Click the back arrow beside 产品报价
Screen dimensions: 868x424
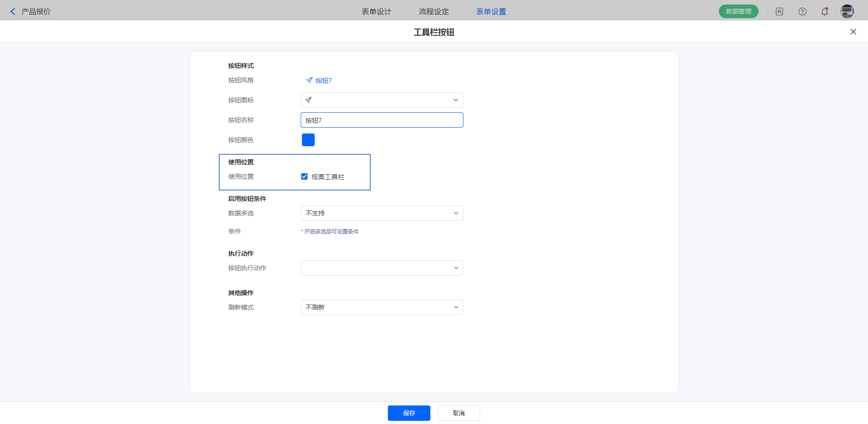(x=13, y=12)
